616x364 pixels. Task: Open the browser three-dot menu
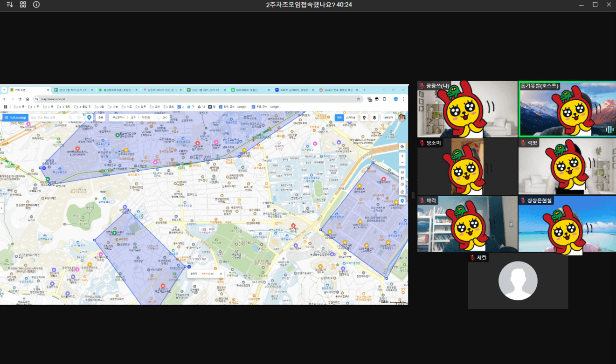click(403, 99)
